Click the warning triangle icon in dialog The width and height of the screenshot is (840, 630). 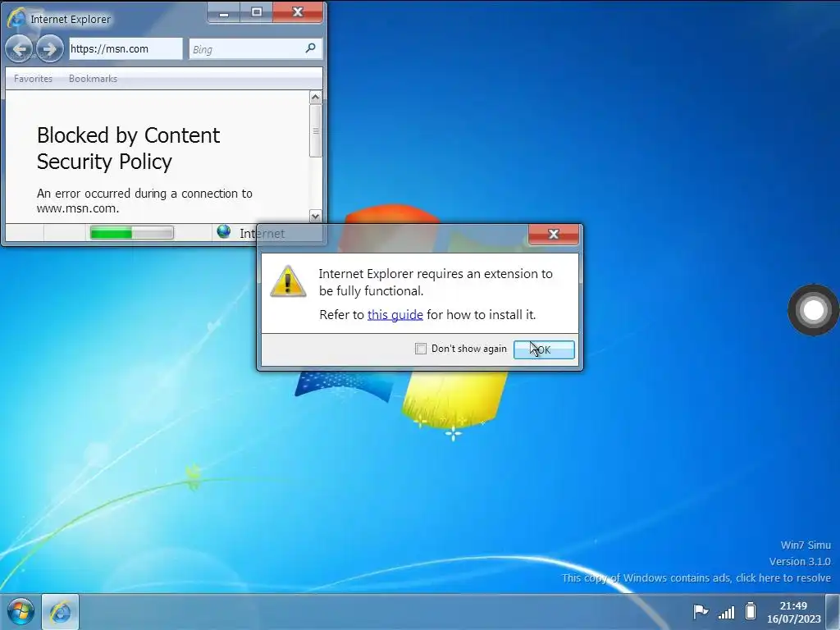point(288,281)
